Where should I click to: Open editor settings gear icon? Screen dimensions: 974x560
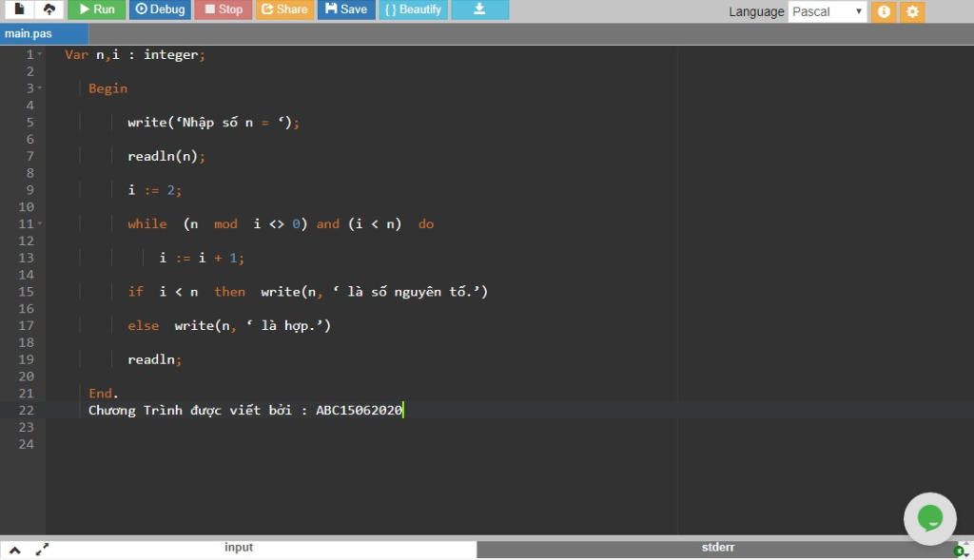[x=912, y=11]
